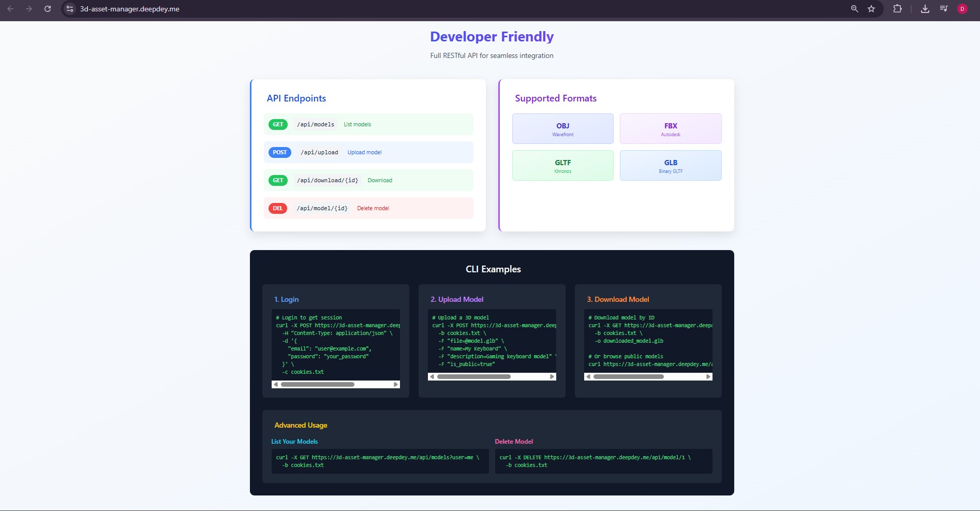Open the profile avatar labeled D
This screenshot has width=980, height=511.
[962, 9]
